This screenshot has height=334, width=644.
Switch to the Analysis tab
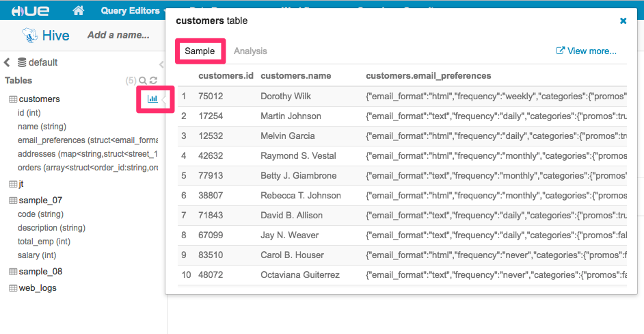click(x=250, y=51)
